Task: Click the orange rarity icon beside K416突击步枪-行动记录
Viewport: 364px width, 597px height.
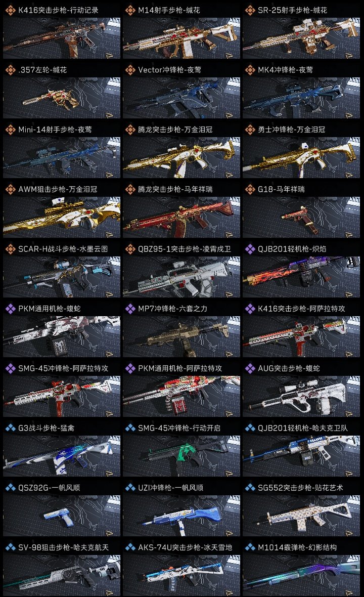Action: [11, 10]
